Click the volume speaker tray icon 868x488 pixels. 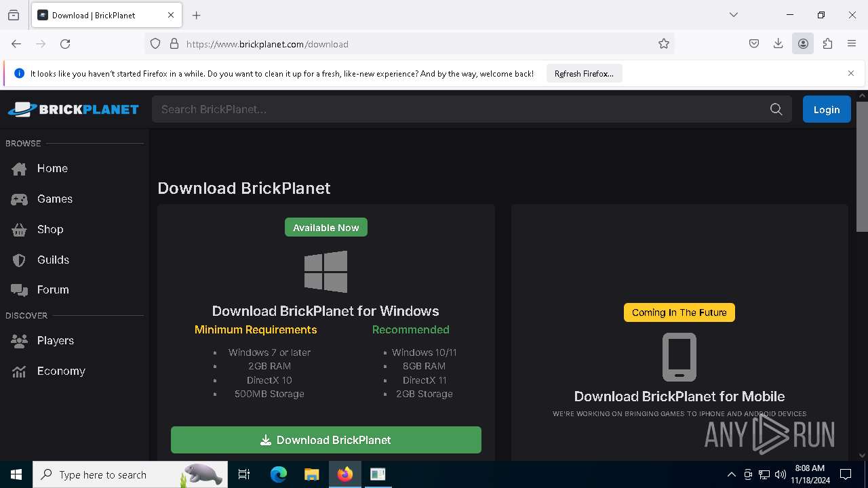tap(781, 474)
